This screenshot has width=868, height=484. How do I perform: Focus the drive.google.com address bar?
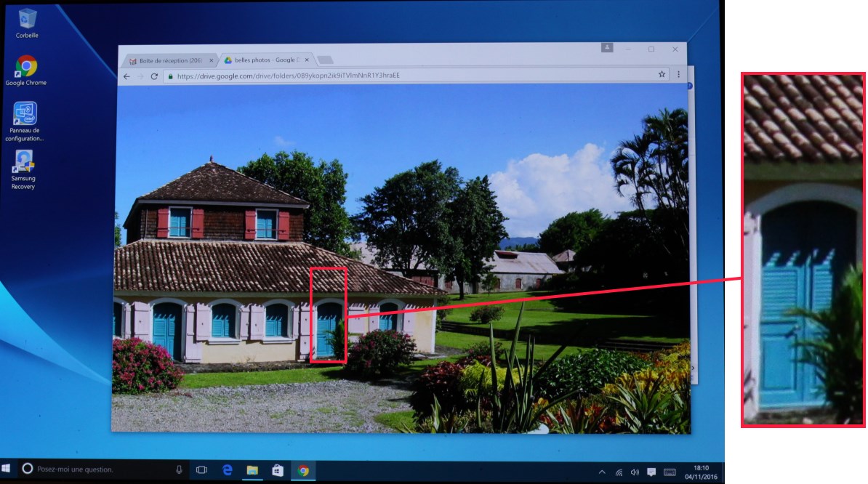(416, 76)
